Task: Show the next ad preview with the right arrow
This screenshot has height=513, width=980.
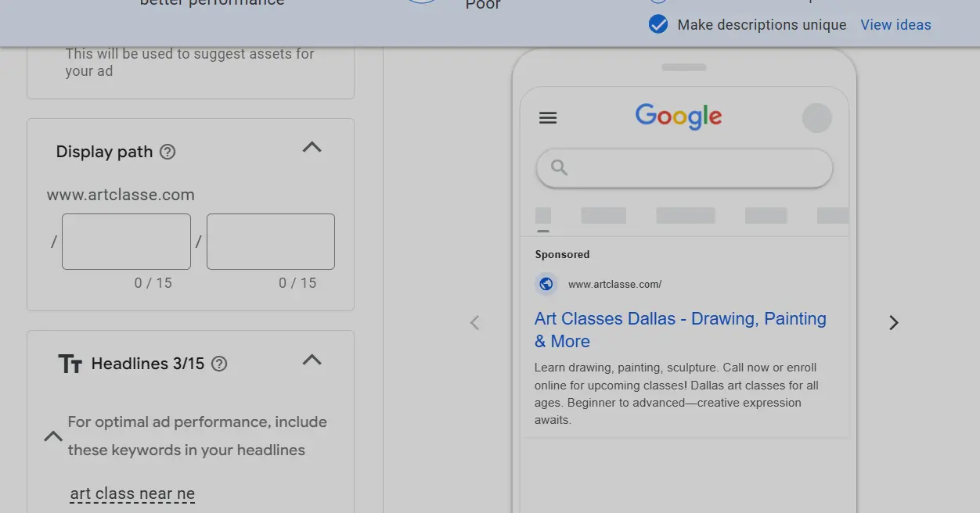Action: [x=893, y=322]
